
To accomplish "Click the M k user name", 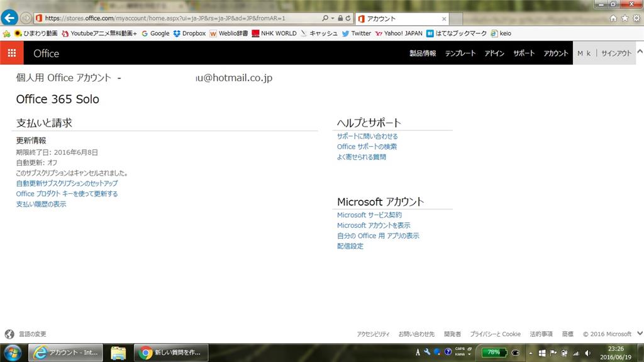I will coord(584,53).
